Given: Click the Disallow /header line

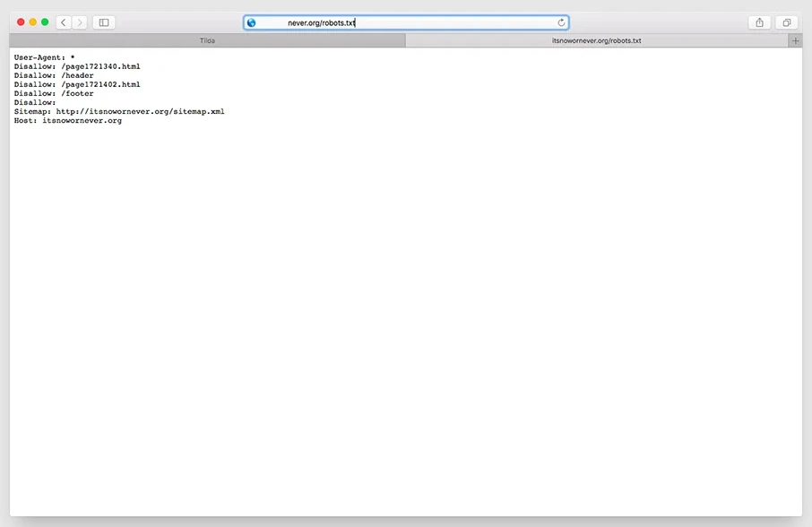Looking at the screenshot, I should point(54,75).
